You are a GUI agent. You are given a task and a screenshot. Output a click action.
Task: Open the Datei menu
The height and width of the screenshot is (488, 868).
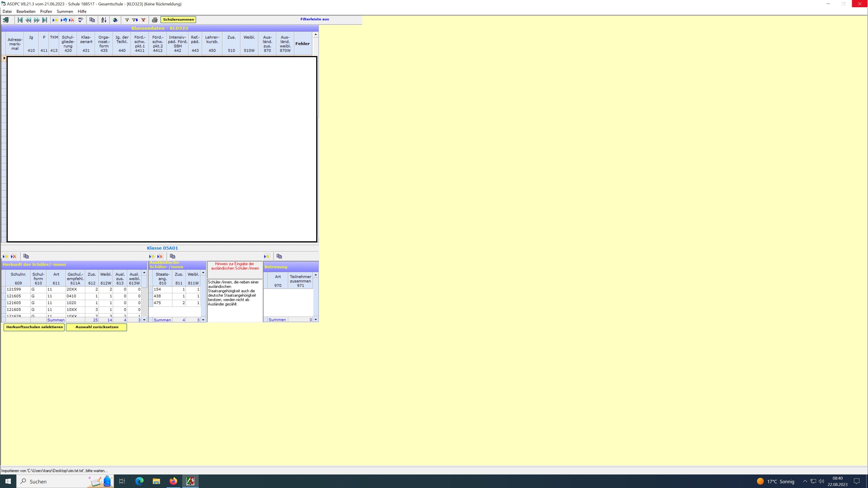[x=7, y=12]
